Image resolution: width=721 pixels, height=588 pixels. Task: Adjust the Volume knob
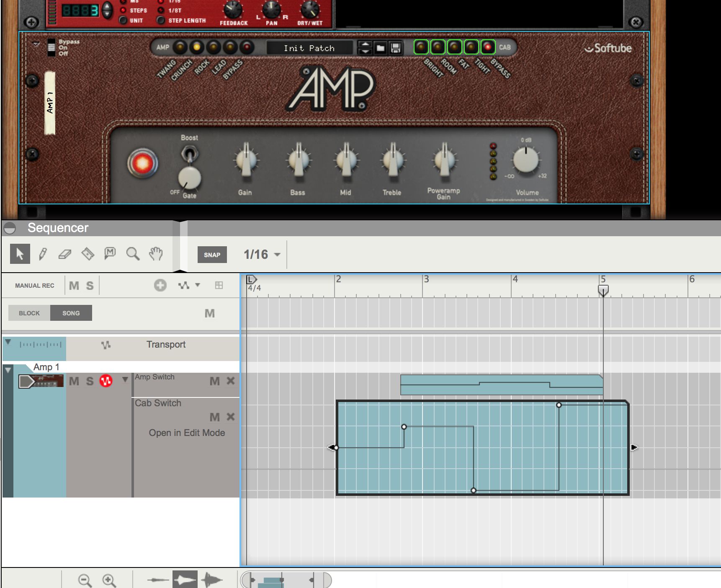coord(526,160)
